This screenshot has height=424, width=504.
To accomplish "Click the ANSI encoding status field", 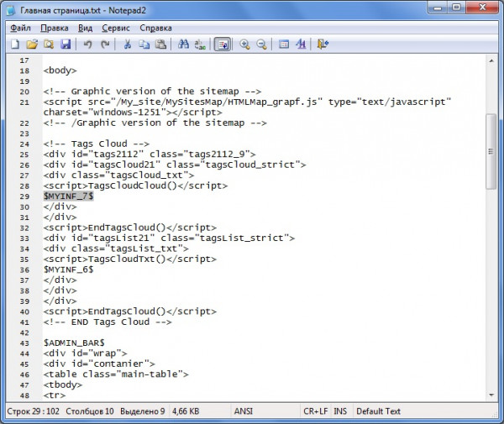I will click(244, 411).
